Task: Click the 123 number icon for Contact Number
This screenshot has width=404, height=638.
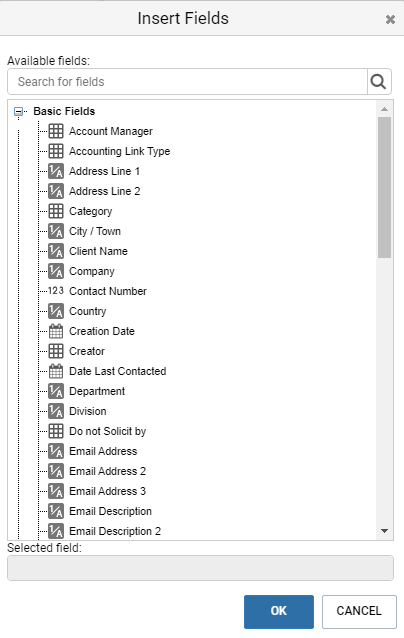Action: pyautogui.click(x=56, y=291)
